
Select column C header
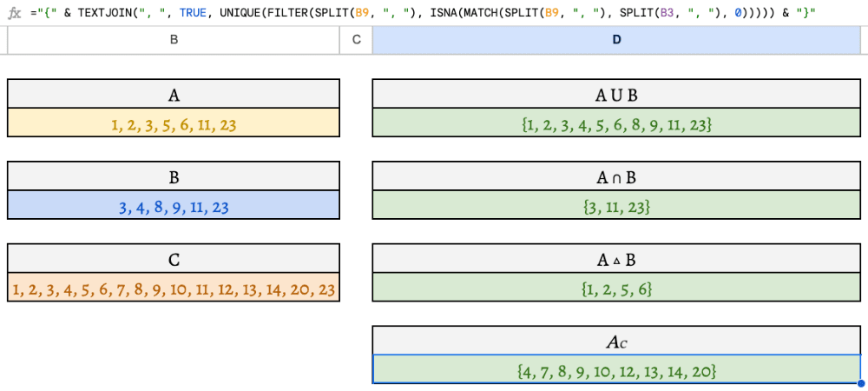pos(356,39)
